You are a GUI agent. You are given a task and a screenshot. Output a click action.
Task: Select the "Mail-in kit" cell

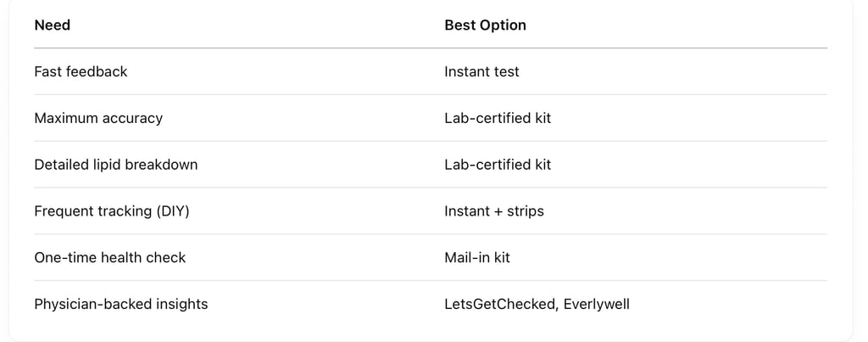(477, 258)
